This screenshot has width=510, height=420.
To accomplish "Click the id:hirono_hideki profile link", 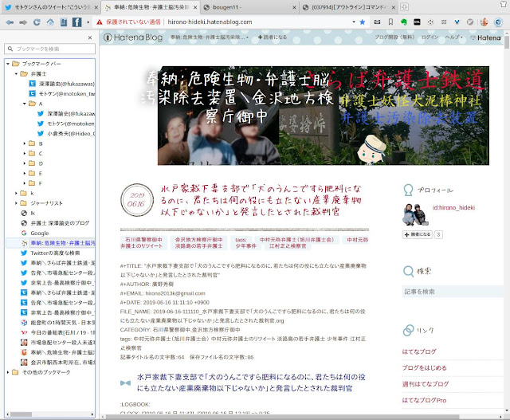I will [453, 207].
